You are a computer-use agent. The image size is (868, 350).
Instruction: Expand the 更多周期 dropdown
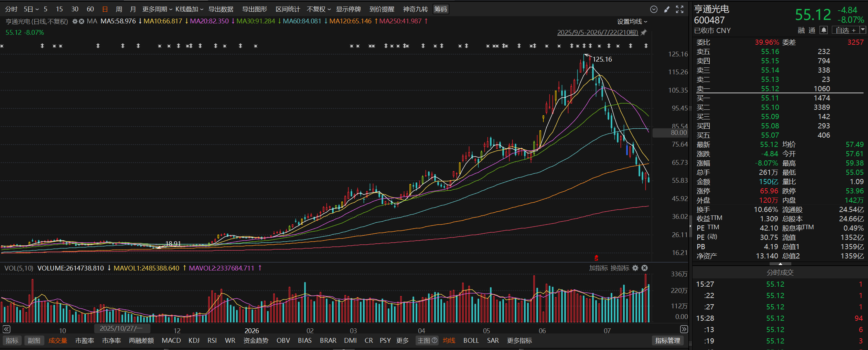pyautogui.click(x=157, y=9)
